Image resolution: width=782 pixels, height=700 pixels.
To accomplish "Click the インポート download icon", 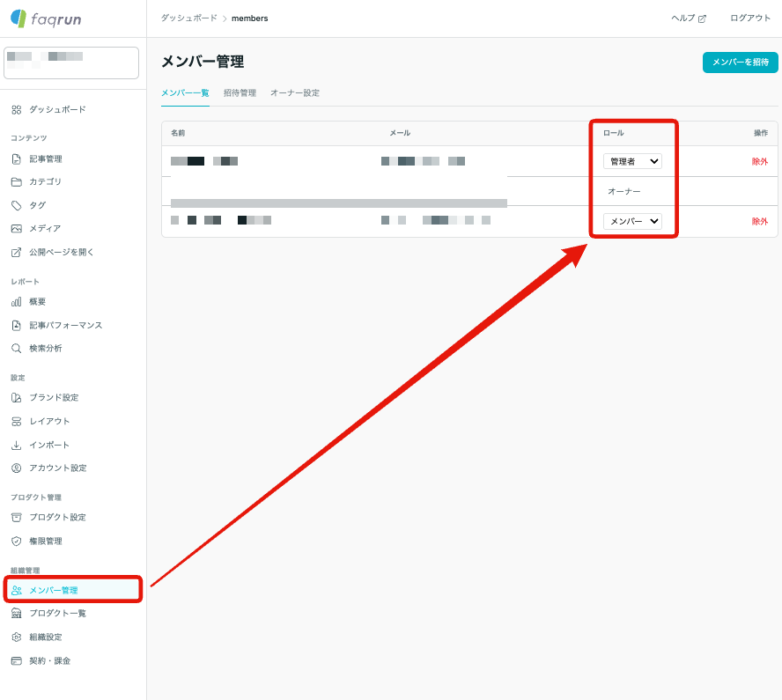I will pyautogui.click(x=17, y=445).
